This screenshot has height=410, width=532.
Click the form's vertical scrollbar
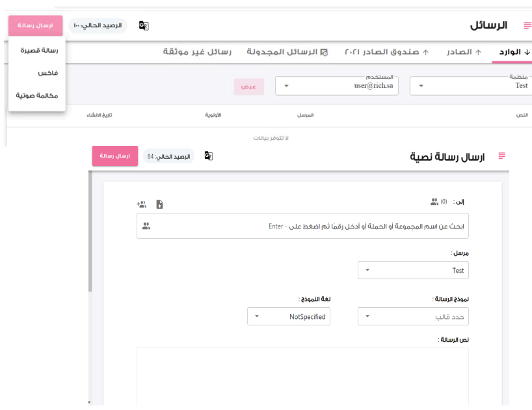pos(90,231)
